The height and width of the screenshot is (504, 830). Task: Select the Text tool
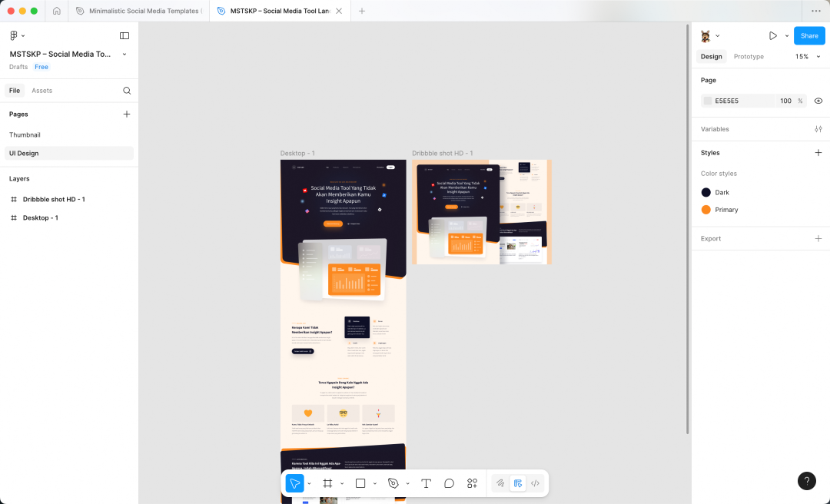coord(426,482)
